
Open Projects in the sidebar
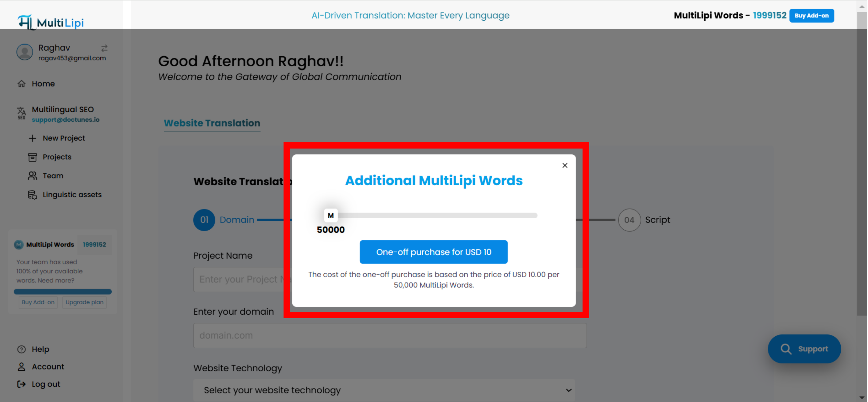click(x=57, y=157)
